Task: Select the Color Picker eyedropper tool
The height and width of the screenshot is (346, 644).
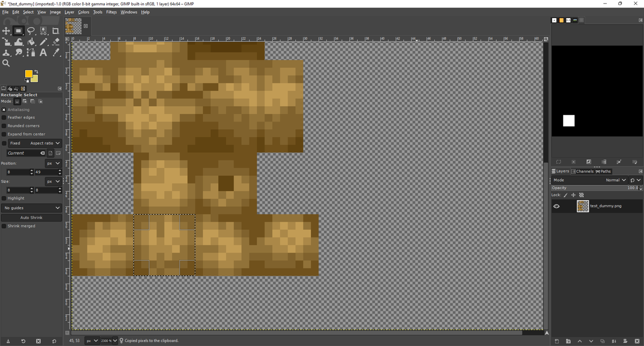Action: click(x=56, y=52)
